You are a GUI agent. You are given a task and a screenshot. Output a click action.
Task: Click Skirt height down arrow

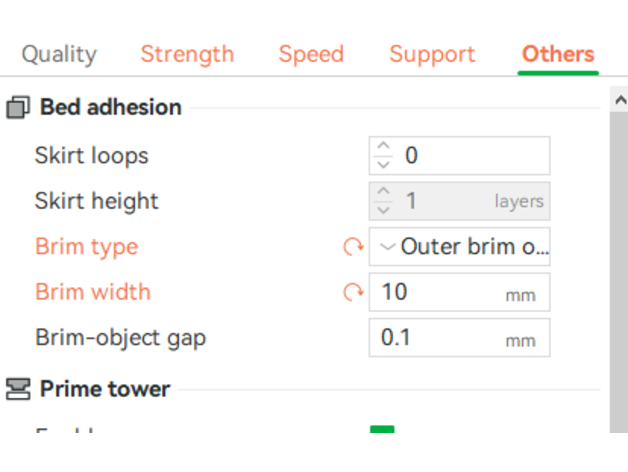click(x=383, y=209)
